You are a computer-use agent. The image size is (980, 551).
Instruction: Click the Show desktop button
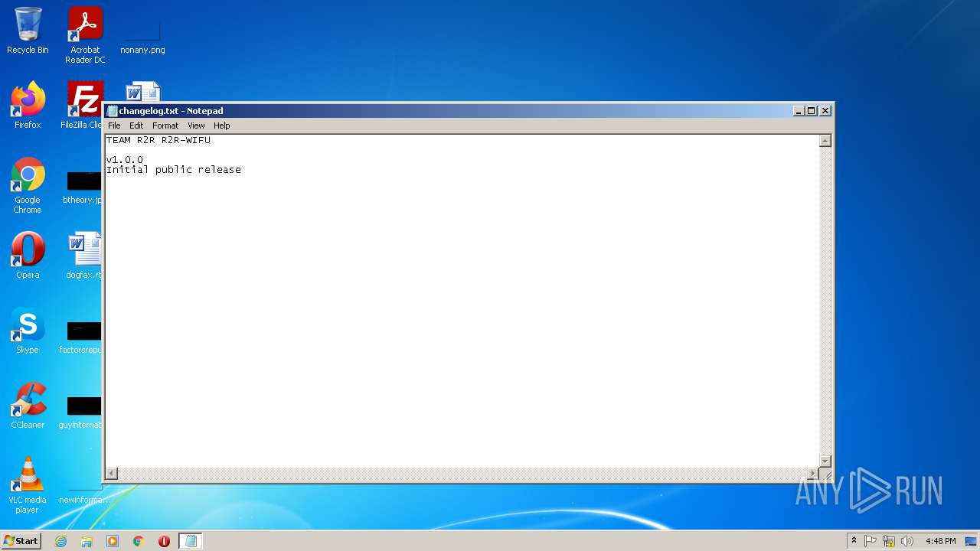click(x=971, y=541)
